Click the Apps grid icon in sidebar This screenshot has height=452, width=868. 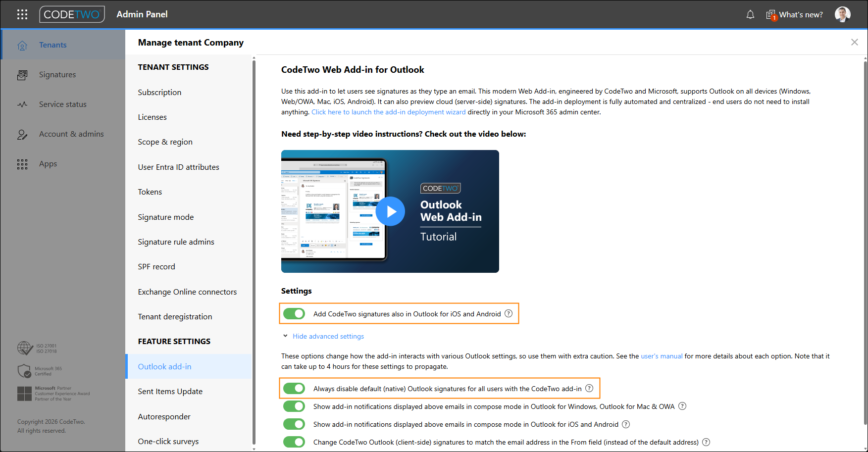(x=22, y=164)
